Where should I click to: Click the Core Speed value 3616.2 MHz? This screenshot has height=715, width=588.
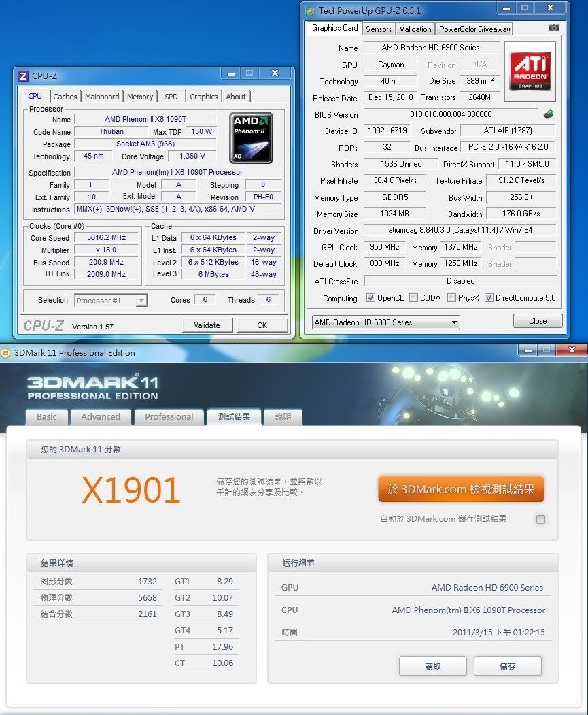[106, 237]
